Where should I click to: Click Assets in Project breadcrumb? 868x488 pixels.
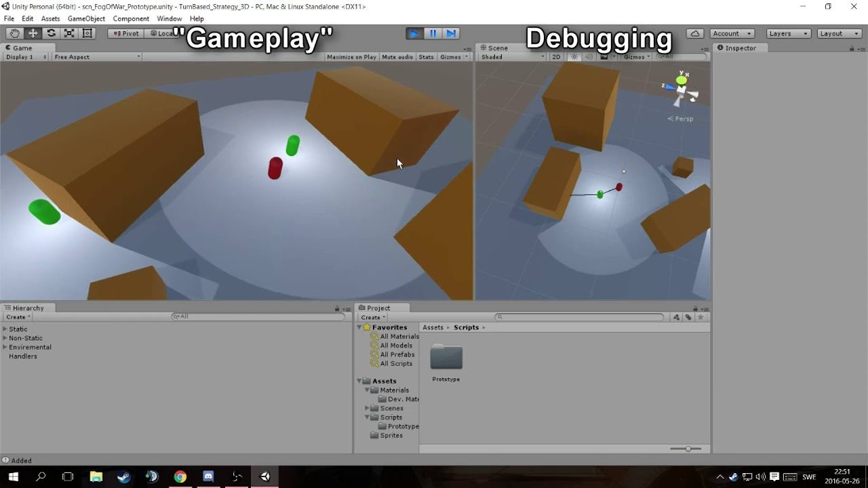pyautogui.click(x=433, y=327)
